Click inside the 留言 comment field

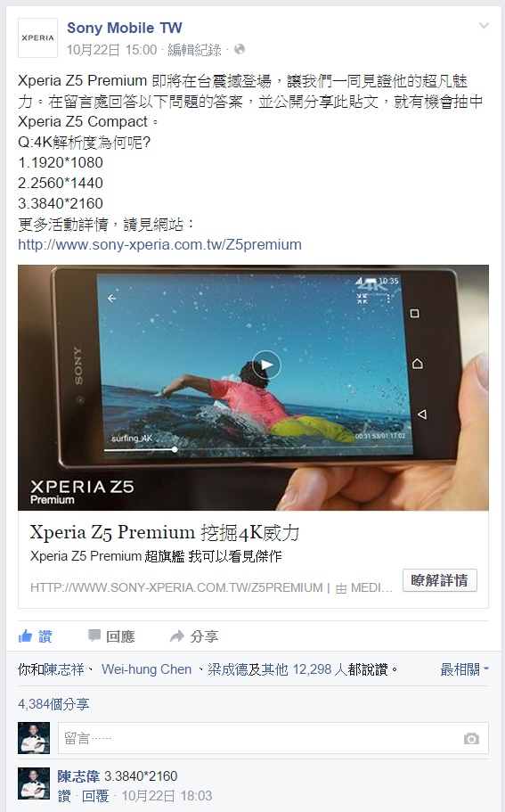[x=273, y=738]
